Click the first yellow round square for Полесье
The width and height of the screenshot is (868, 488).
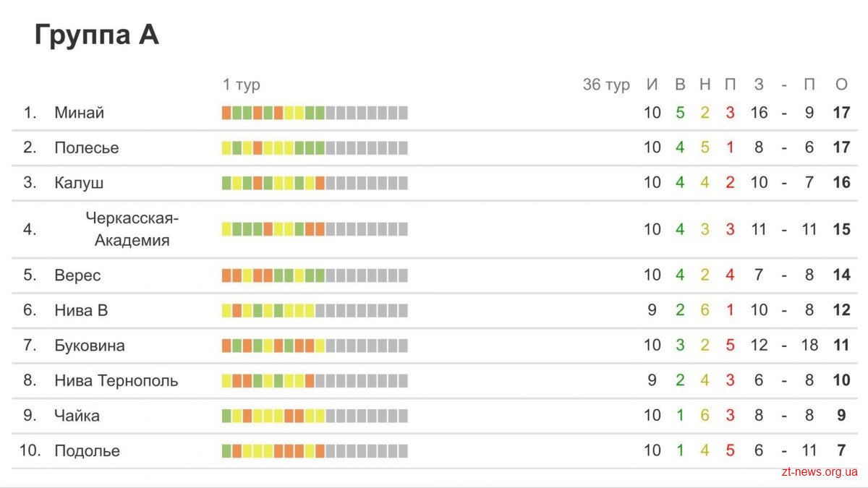click(226, 147)
